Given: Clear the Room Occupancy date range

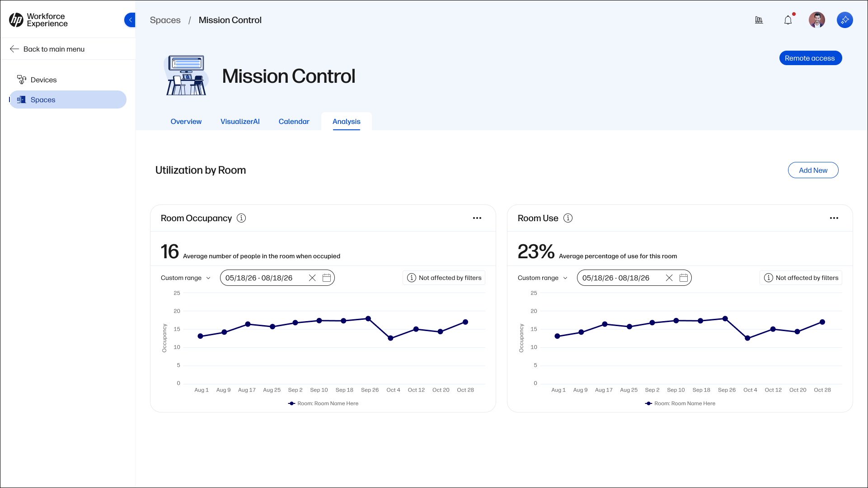Looking at the screenshot, I should pyautogui.click(x=312, y=278).
